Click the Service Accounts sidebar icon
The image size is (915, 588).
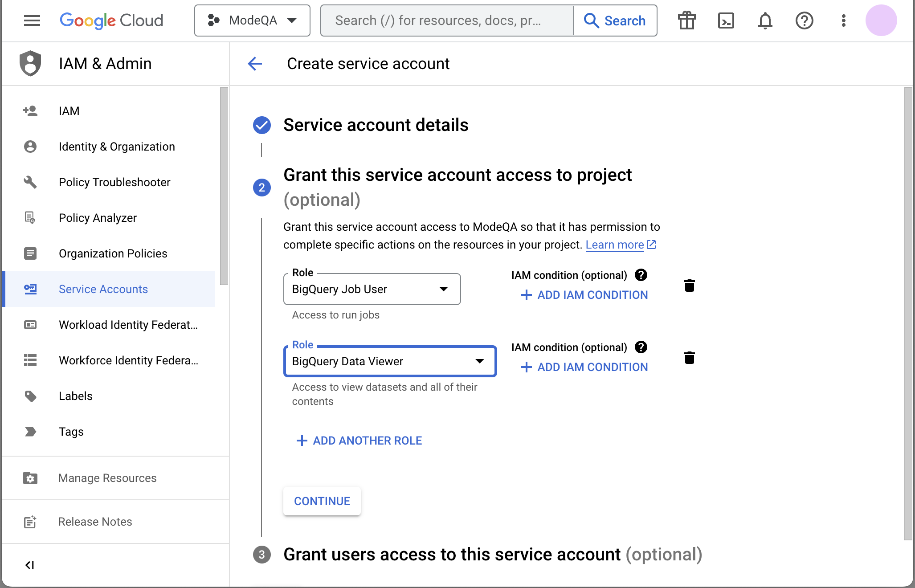(x=30, y=289)
